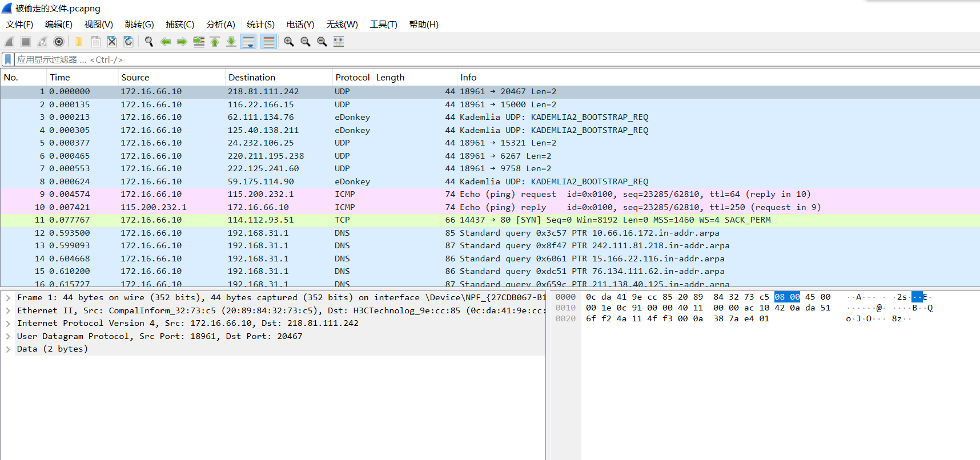
Task: Open the 分析(A) menu
Action: coord(220,25)
